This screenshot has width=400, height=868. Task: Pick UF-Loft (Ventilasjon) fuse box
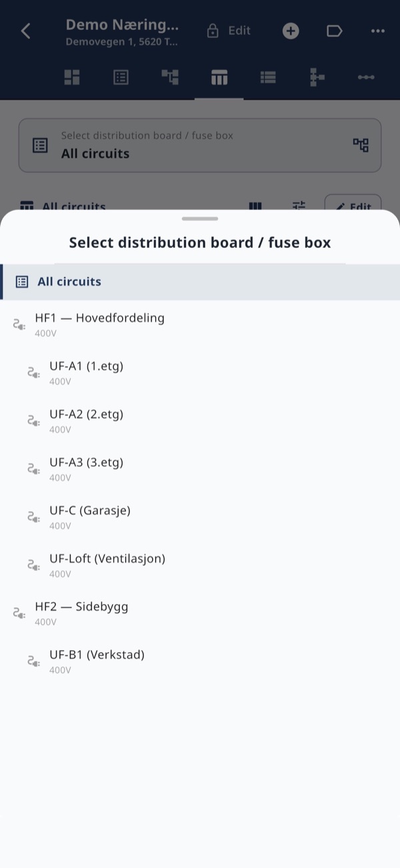coord(200,564)
